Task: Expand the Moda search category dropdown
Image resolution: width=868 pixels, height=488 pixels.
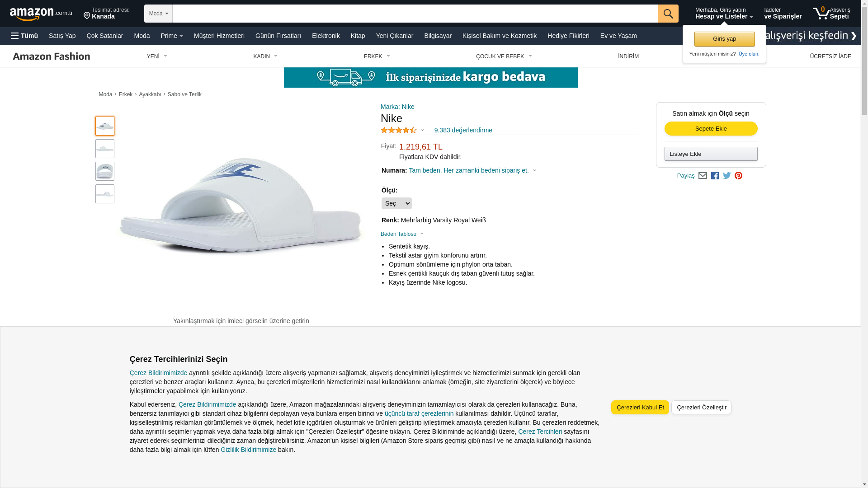Action: [158, 14]
